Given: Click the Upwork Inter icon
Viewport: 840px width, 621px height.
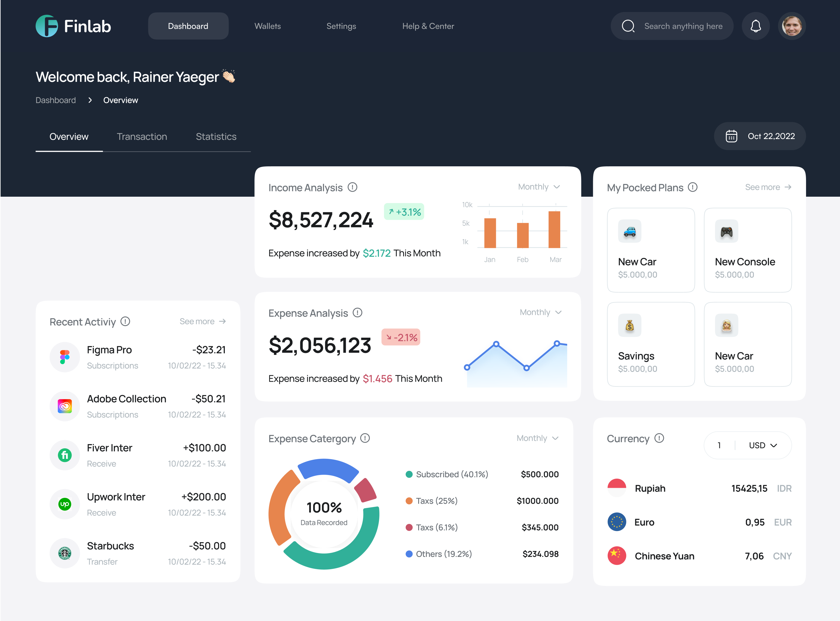Looking at the screenshot, I should [65, 504].
